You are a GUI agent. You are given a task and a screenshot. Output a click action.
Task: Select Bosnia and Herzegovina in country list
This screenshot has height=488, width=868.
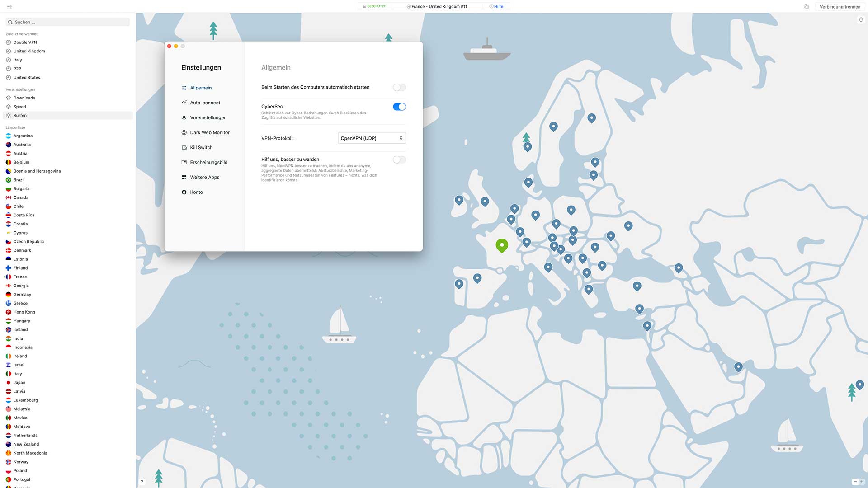68,171
